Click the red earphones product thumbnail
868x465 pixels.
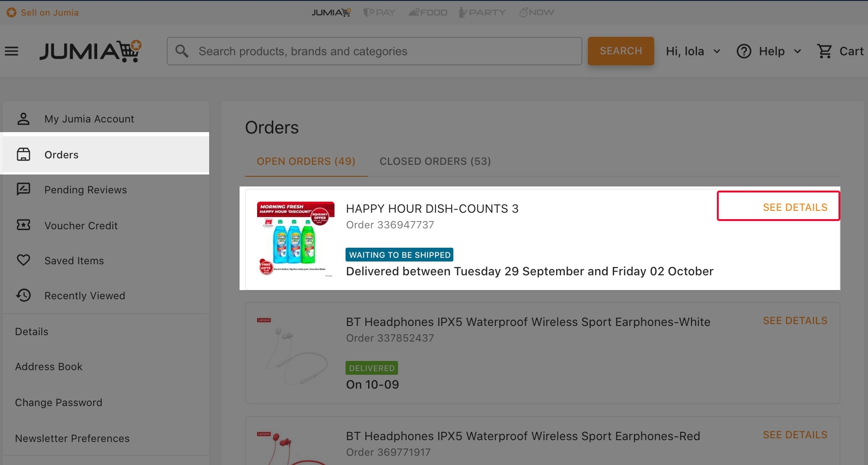coord(295,447)
